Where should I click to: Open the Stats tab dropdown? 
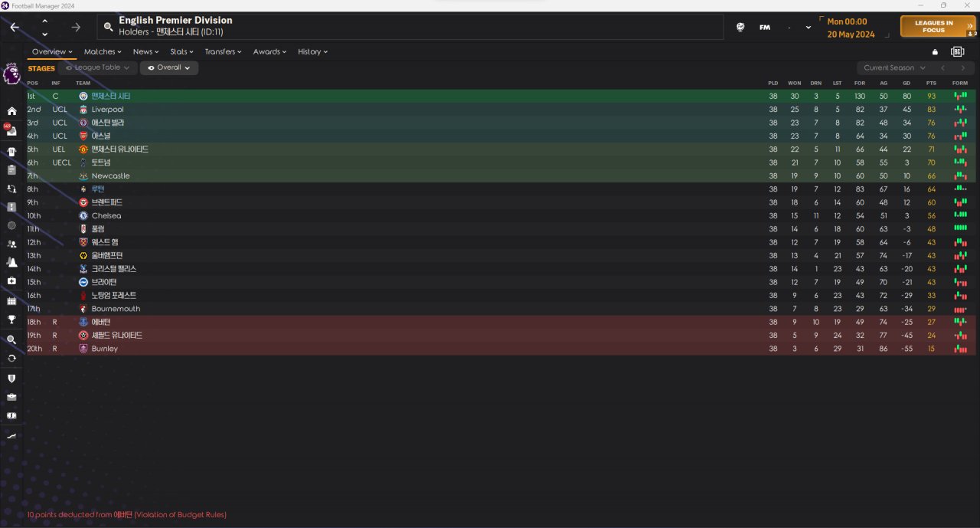tap(181, 52)
